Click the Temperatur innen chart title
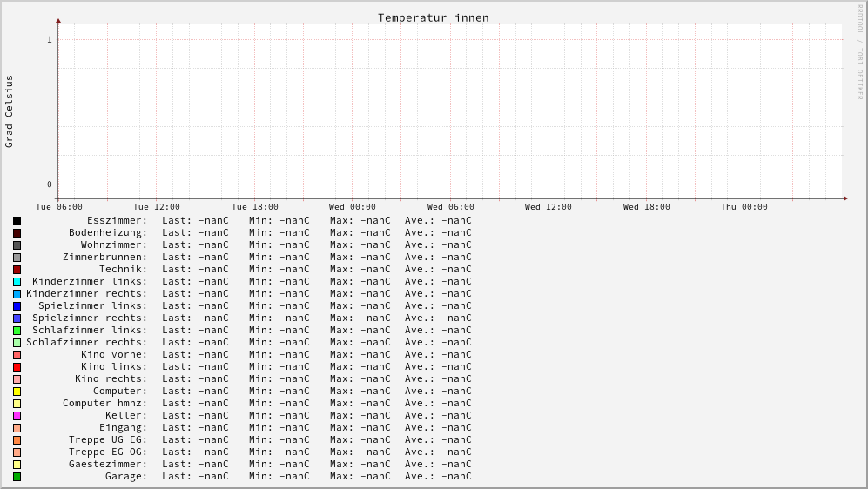This screenshot has width=868, height=489. 433,18
